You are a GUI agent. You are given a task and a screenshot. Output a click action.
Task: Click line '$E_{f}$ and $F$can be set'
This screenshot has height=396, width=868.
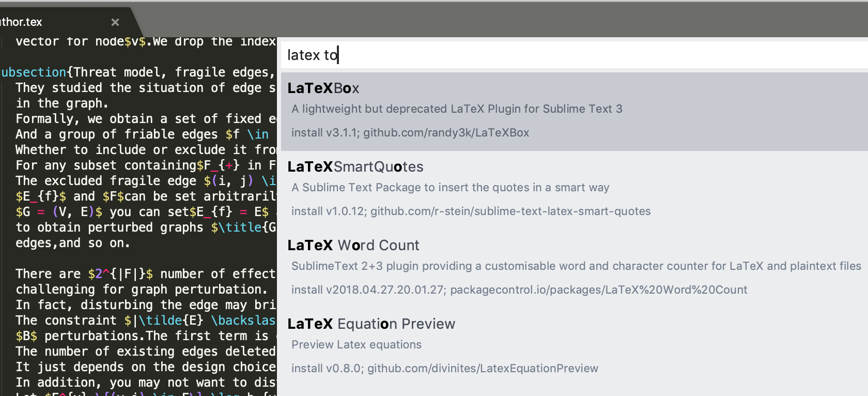146,196
